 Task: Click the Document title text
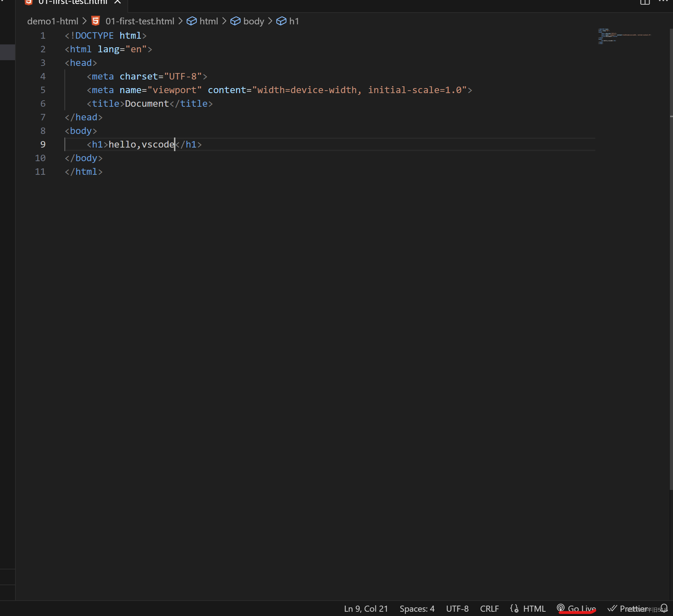pos(147,104)
